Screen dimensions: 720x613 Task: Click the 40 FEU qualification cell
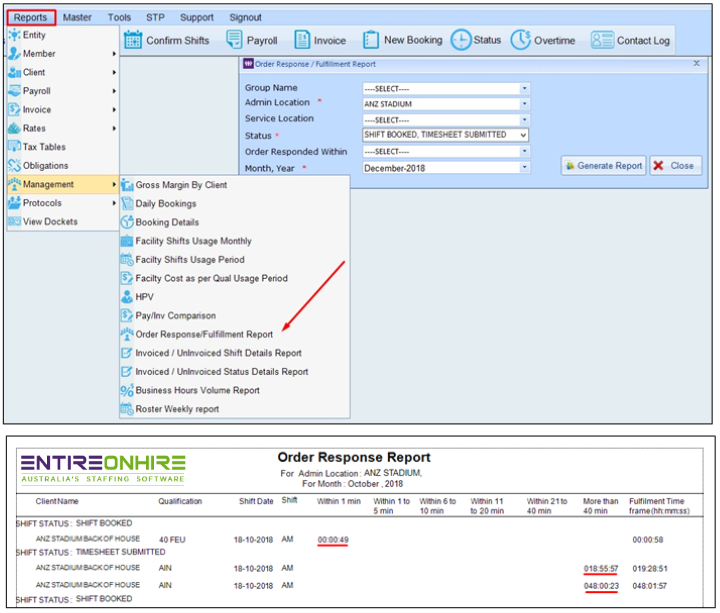(x=172, y=540)
